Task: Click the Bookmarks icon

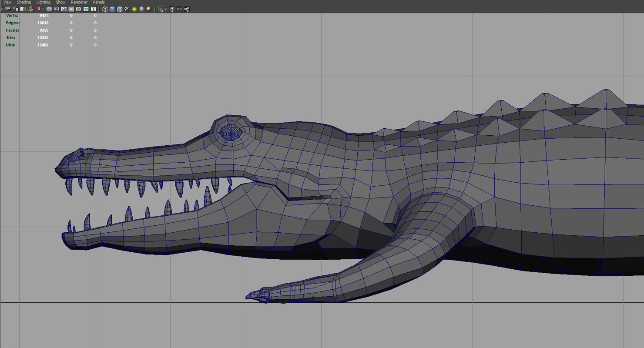Action: pos(23,9)
